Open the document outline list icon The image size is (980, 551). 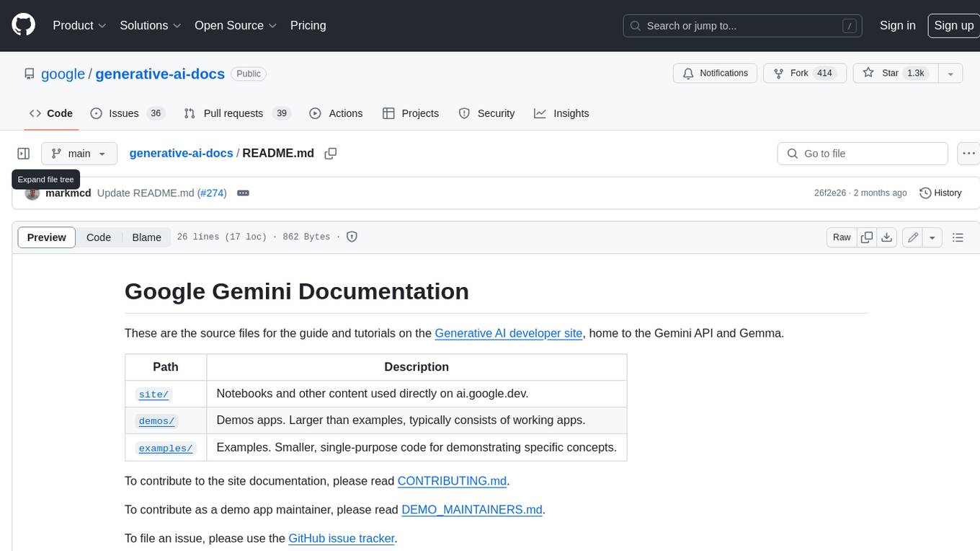958,237
